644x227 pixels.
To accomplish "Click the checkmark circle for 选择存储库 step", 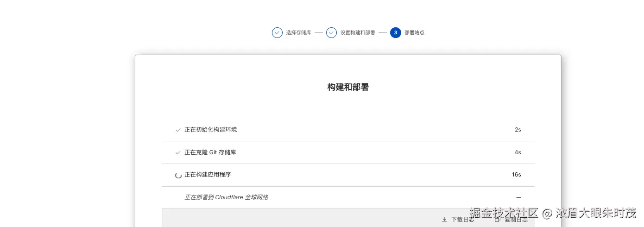I will [277, 32].
